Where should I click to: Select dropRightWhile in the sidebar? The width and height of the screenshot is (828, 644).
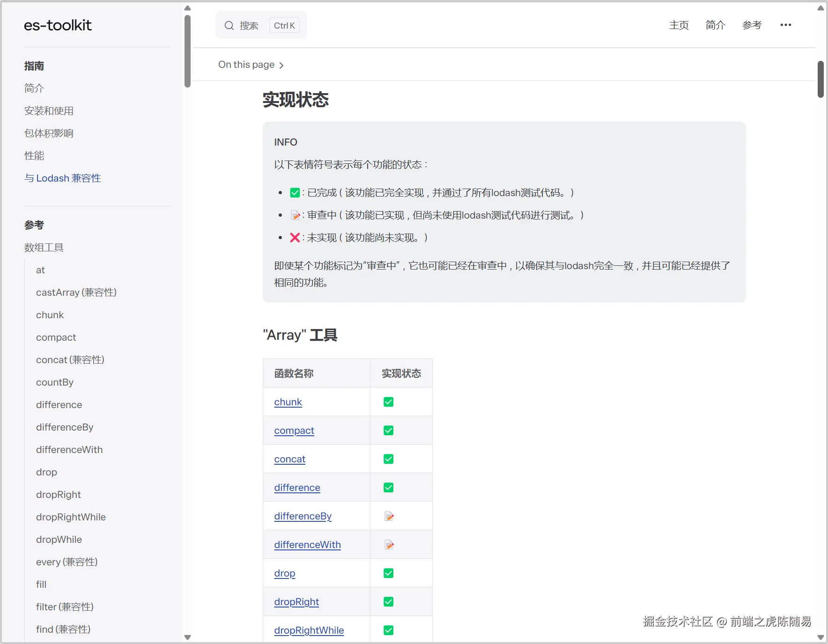71,517
